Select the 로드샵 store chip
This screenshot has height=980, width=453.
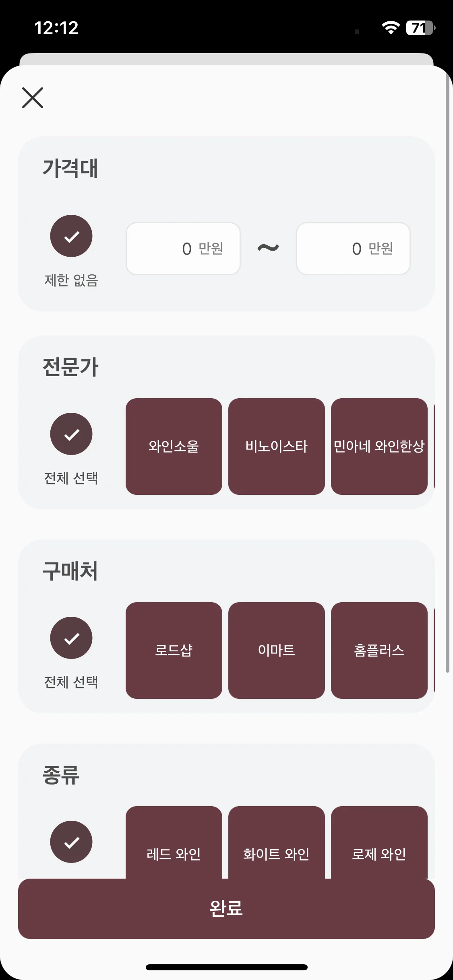pyautogui.click(x=174, y=651)
